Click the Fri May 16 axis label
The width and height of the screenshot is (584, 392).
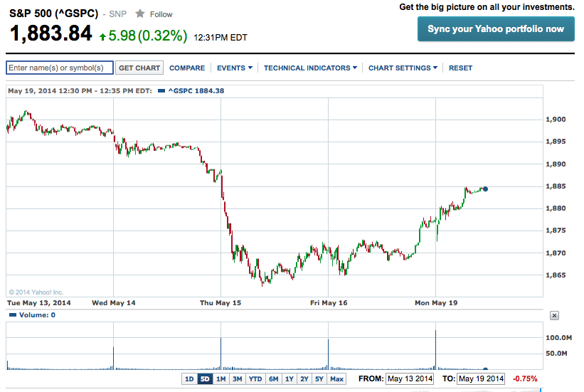click(x=329, y=302)
